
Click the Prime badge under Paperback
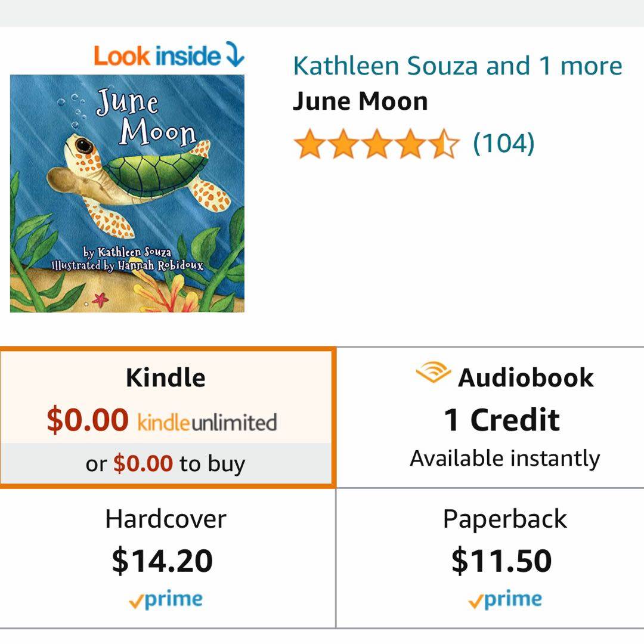pyautogui.click(x=504, y=600)
